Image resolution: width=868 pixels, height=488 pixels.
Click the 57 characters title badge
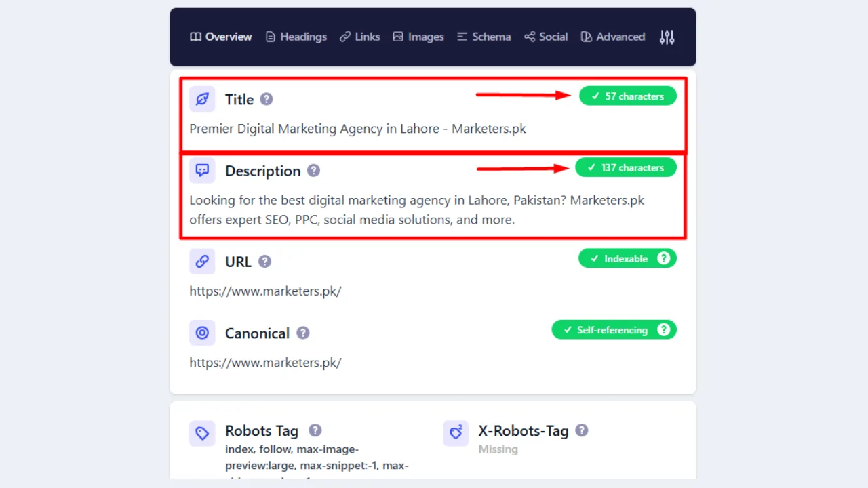[627, 96]
